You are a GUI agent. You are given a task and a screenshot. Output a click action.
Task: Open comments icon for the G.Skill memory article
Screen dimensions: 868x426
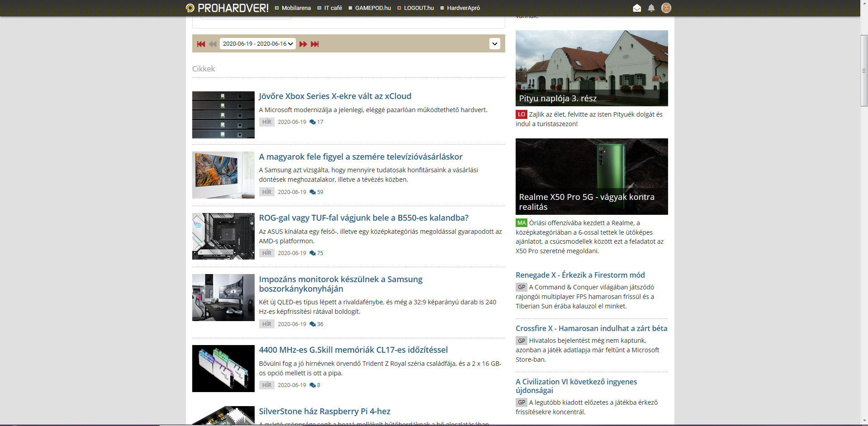(313, 385)
